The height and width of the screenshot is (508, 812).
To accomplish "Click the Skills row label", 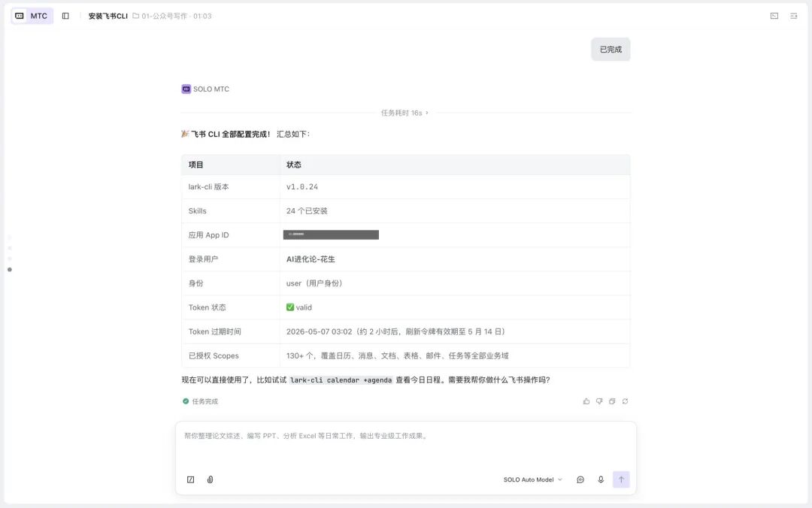I will [197, 210].
